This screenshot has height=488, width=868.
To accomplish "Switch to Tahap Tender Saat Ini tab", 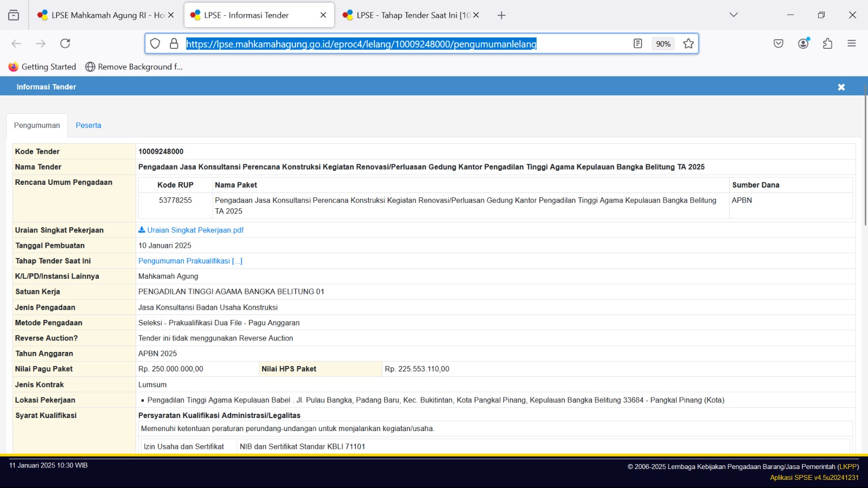I will pos(411,15).
